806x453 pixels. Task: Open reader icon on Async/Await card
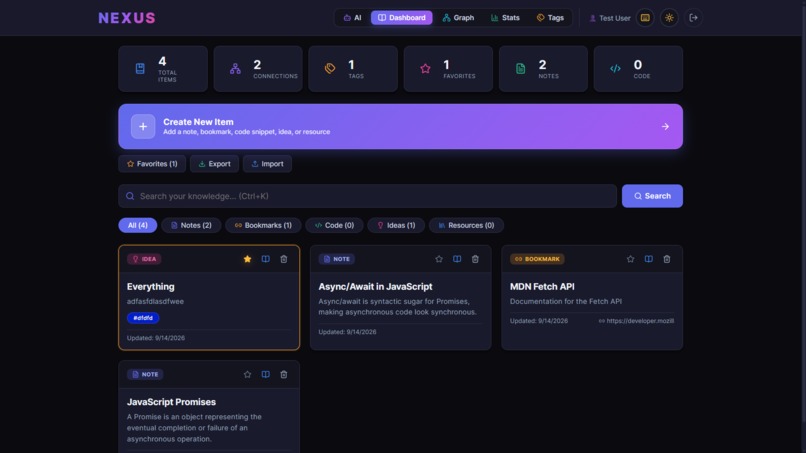coord(457,259)
